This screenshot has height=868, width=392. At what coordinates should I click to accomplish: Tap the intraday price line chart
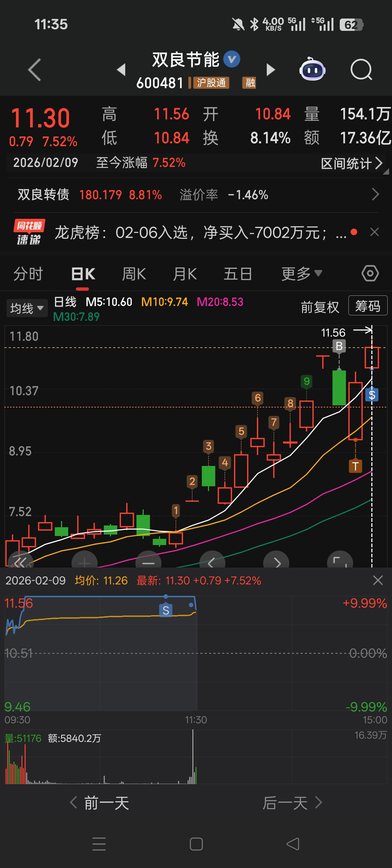pos(196,653)
